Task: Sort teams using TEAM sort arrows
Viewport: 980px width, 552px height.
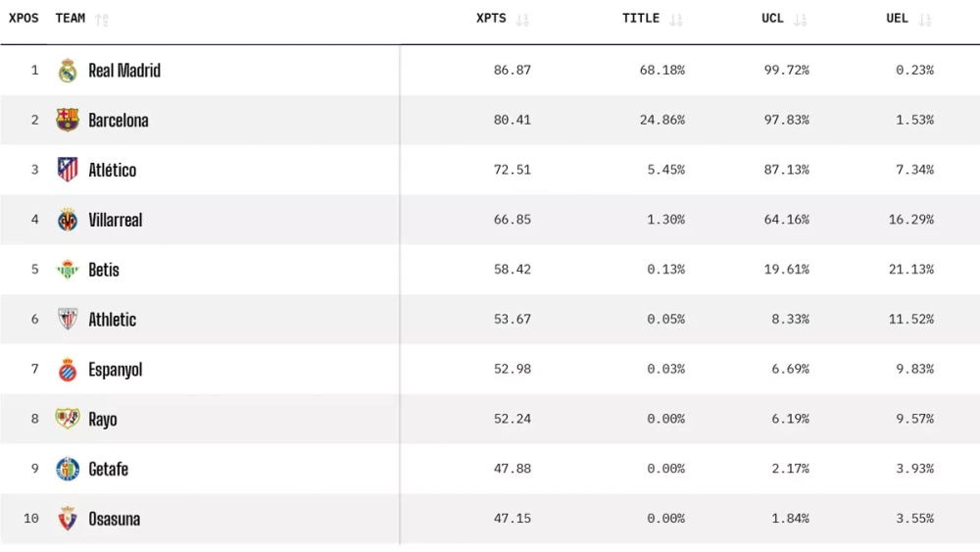Action: [102, 20]
